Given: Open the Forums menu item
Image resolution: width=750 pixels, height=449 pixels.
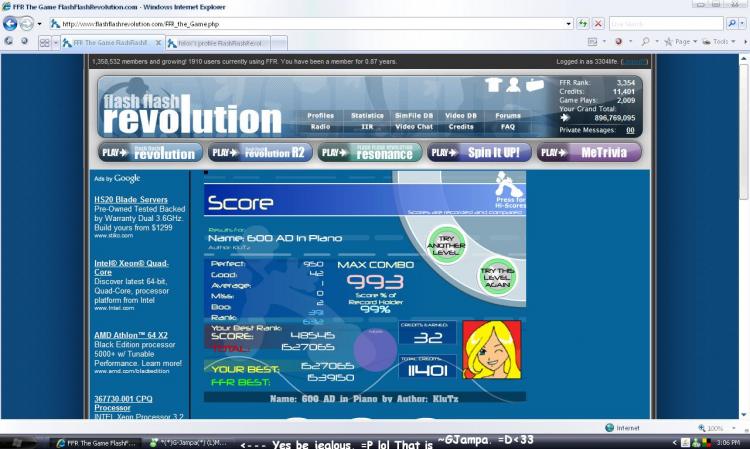Looking at the screenshot, I should click(507, 116).
